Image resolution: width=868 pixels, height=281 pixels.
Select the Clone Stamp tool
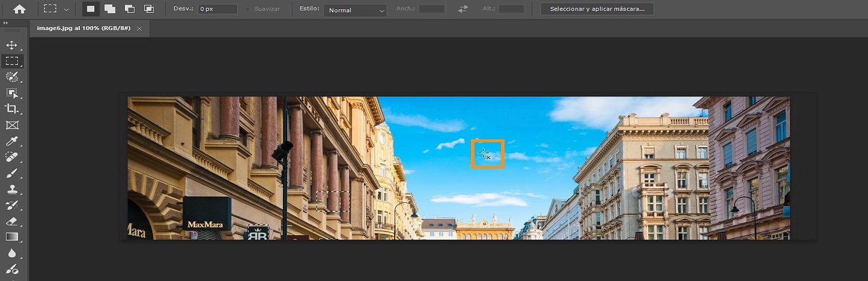tap(12, 189)
